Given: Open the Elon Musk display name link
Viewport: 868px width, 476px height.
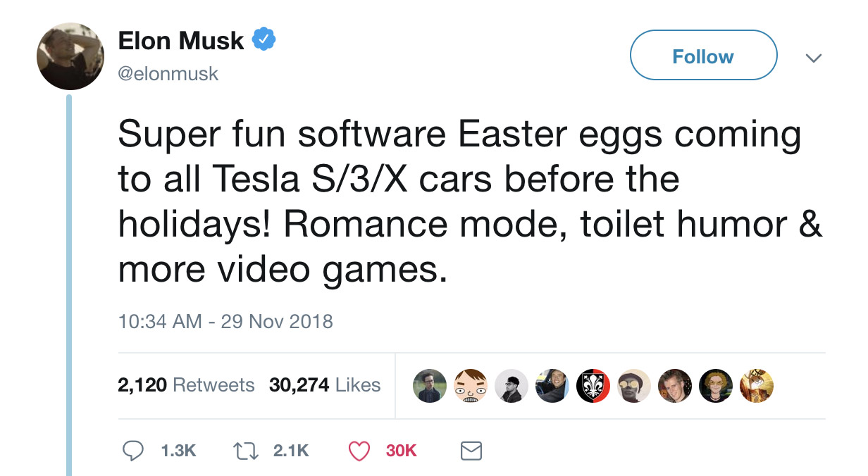Looking at the screenshot, I should click(x=180, y=41).
